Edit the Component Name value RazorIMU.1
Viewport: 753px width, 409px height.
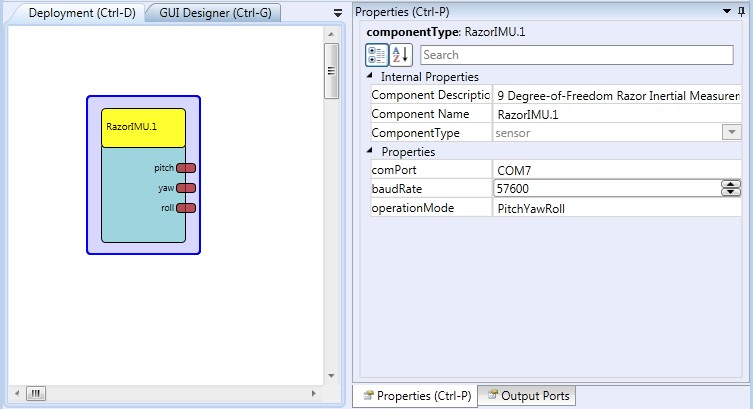tap(617, 114)
